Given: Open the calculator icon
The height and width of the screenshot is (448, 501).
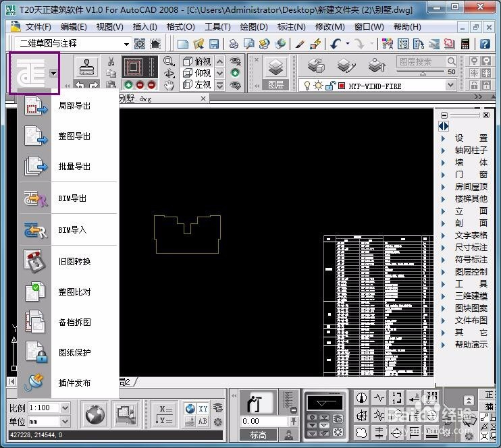Looking at the screenshot, I should [465, 44].
